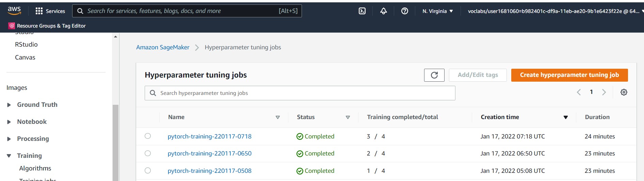Image resolution: width=644 pixels, height=181 pixels.
Task: Click the Jan 17, 2022 07:18 UTC cell
Action: [513, 136]
